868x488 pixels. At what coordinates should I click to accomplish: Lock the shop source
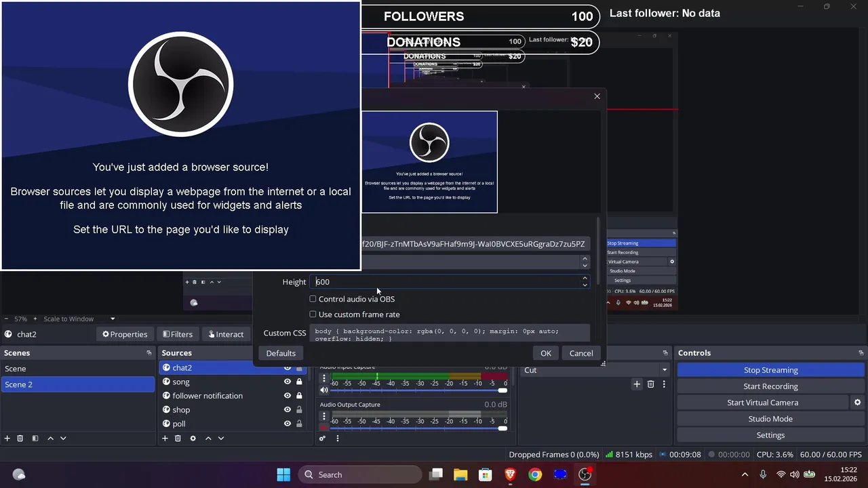(299, 410)
